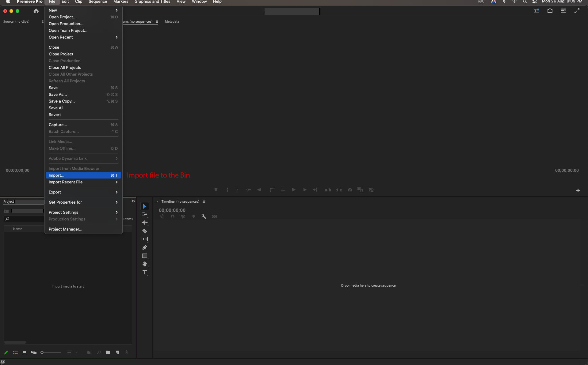Select the Razor tool
The height and width of the screenshot is (365, 588).
(x=145, y=231)
